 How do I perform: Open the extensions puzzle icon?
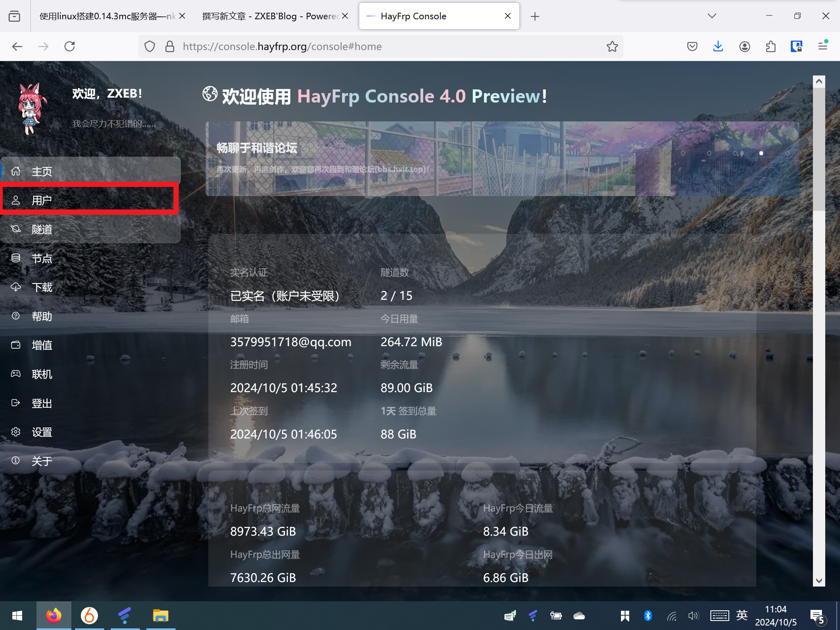[x=771, y=46]
